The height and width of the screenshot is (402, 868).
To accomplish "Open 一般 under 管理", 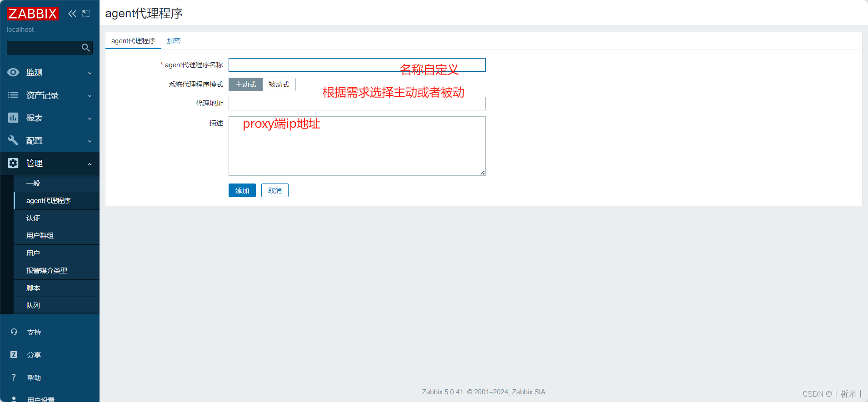I will (56, 184).
